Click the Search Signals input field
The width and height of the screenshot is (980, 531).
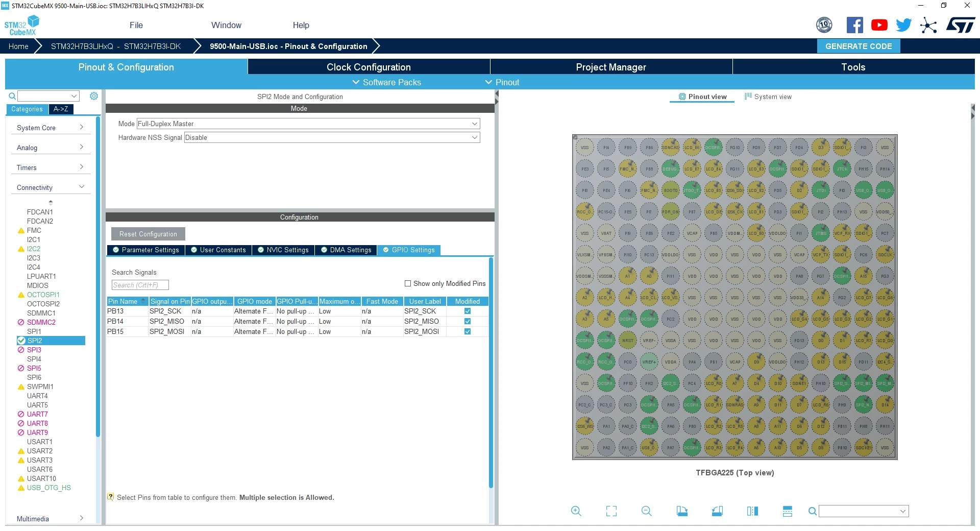140,285
